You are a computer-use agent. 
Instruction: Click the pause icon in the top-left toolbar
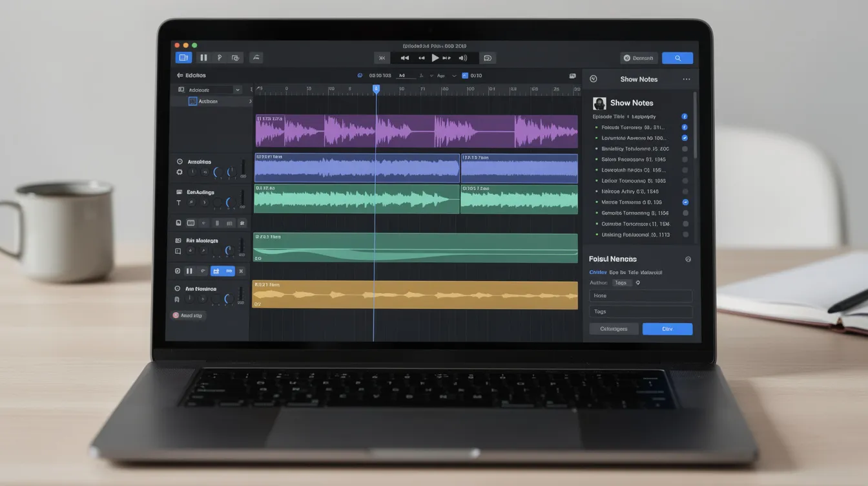203,58
